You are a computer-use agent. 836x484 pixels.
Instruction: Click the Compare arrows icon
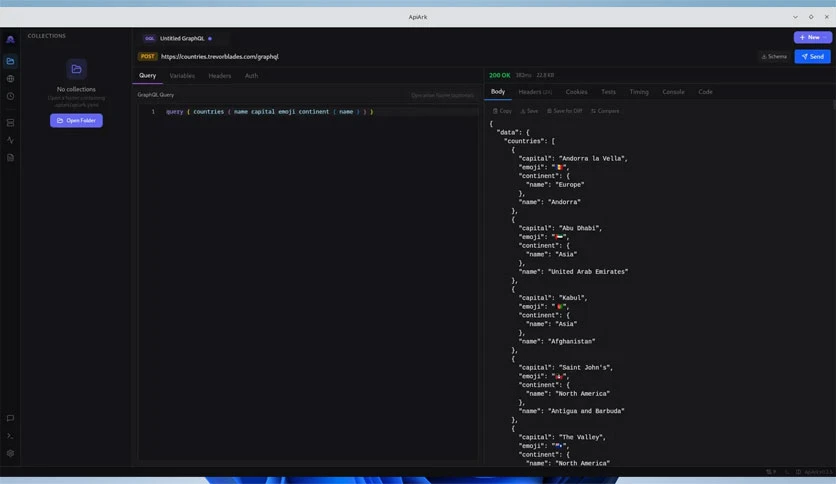click(x=593, y=111)
